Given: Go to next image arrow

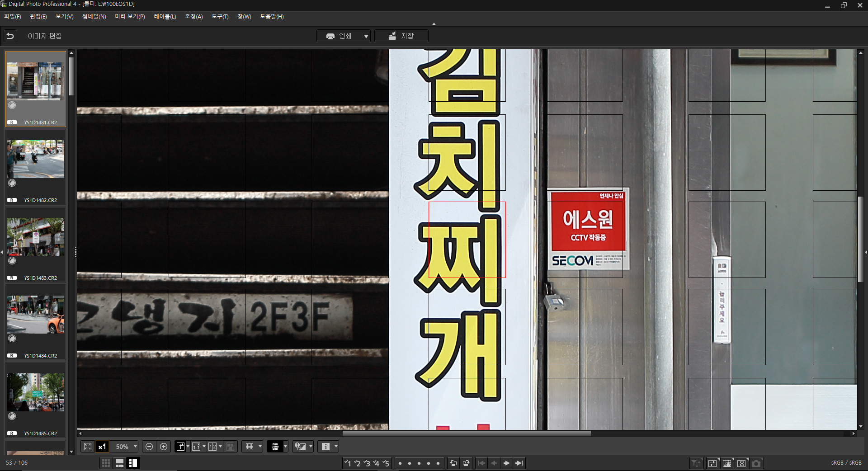Looking at the screenshot, I should point(507,463).
